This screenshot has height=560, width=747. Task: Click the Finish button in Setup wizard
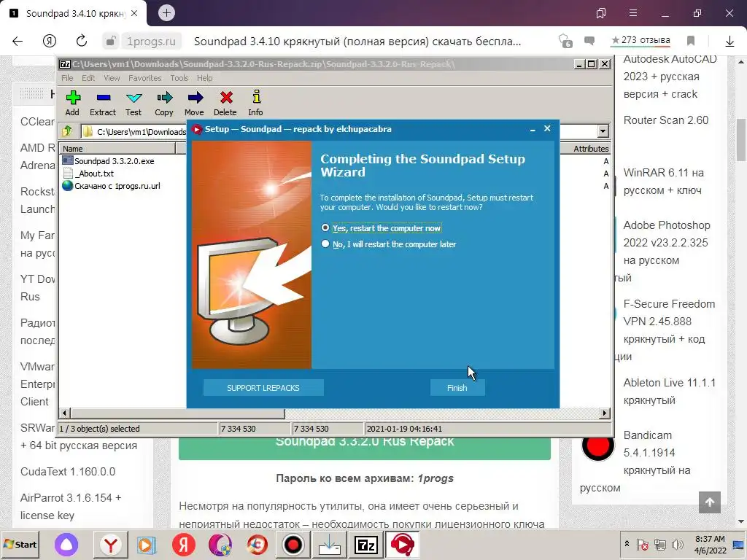457,388
